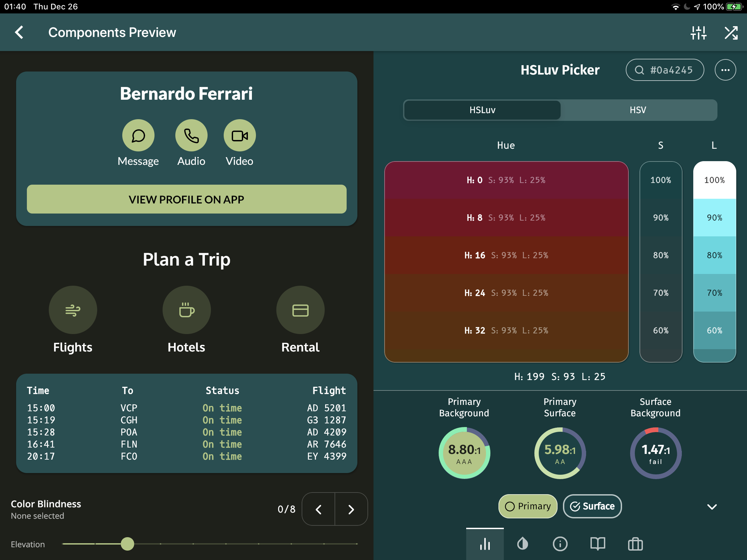Viewport: 747px width, 560px height.
Task: Tap the shuffle randomize icon
Action: [x=731, y=33]
